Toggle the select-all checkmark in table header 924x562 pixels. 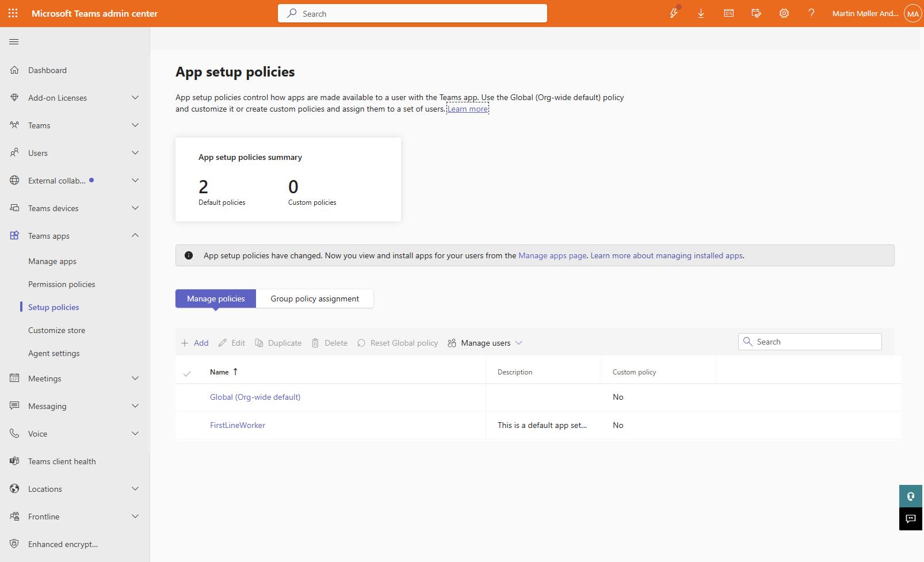187,373
